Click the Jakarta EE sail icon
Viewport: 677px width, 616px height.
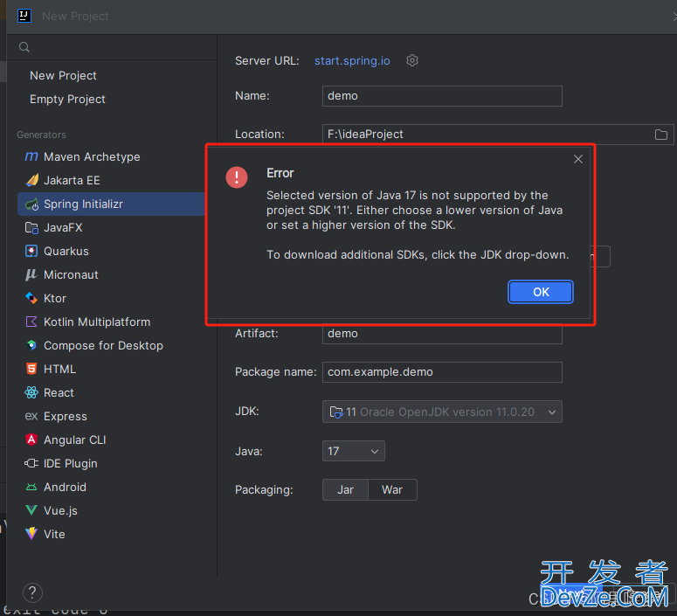[32, 180]
